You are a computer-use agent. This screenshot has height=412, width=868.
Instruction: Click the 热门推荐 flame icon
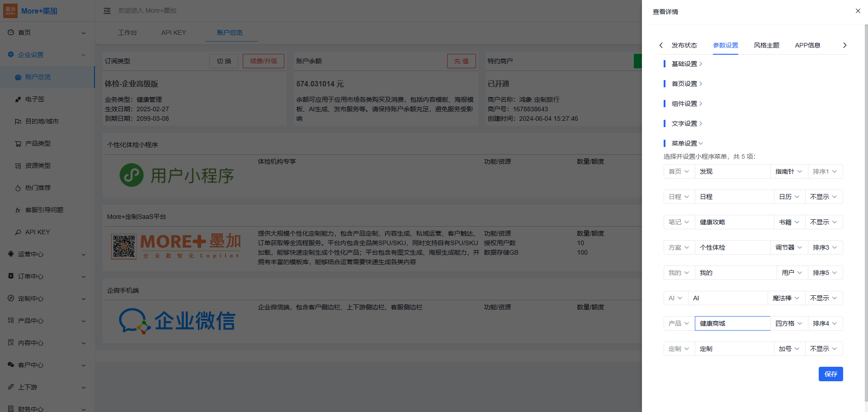[18, 188]
